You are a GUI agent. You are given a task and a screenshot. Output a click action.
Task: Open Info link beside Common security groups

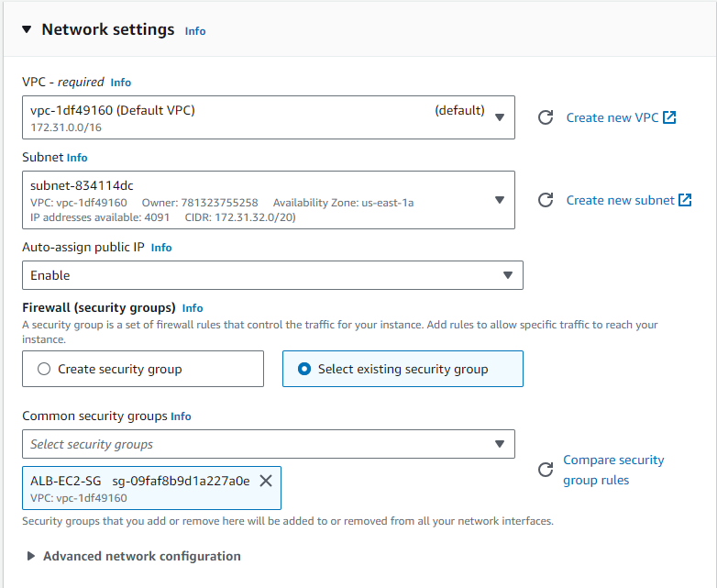181,416
